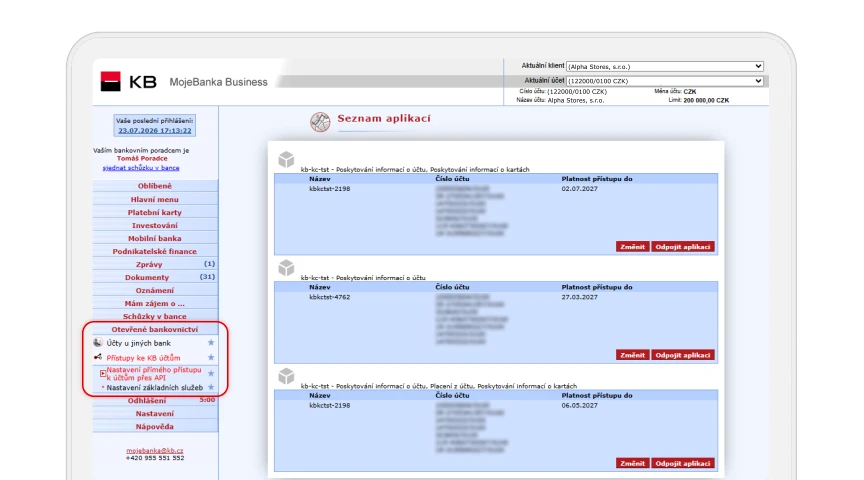Click the advisor name Tomáš Poradce

tap(142, 158)
